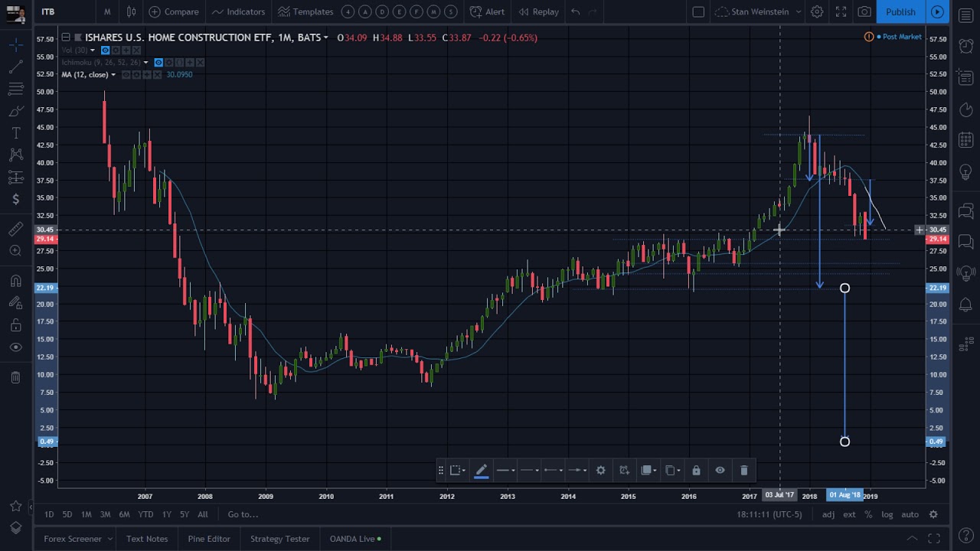
Task: Open the favorites star at bottom left
Action: point(15,507)
